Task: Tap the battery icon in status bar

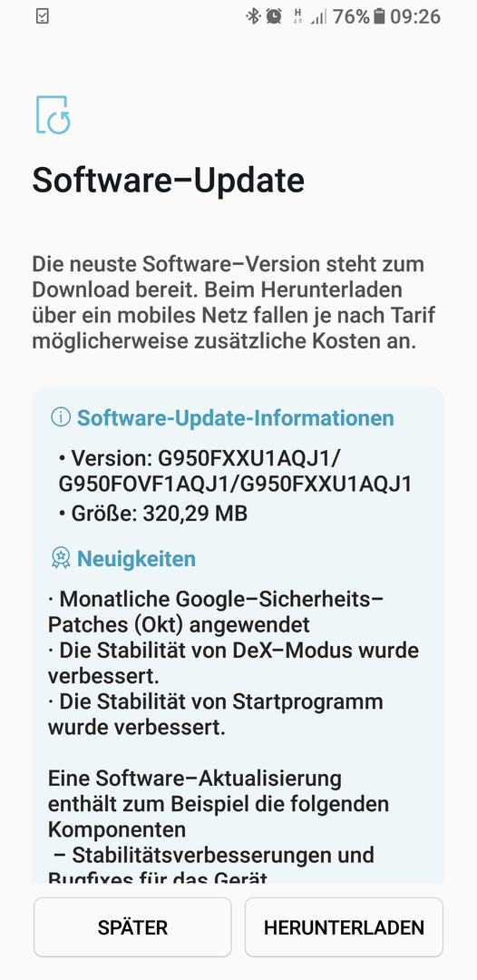Action: pos(379,16)
